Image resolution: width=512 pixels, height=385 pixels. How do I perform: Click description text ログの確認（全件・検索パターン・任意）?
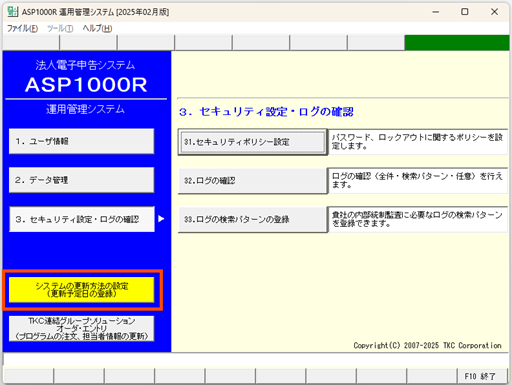pyautogui.click(x=417, y=180)
